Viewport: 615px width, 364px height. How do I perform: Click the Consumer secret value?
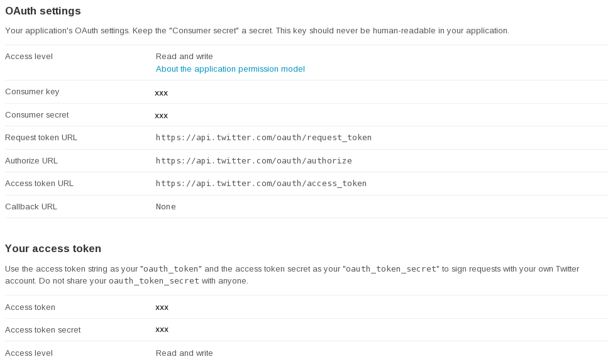(x=162, y=116)
